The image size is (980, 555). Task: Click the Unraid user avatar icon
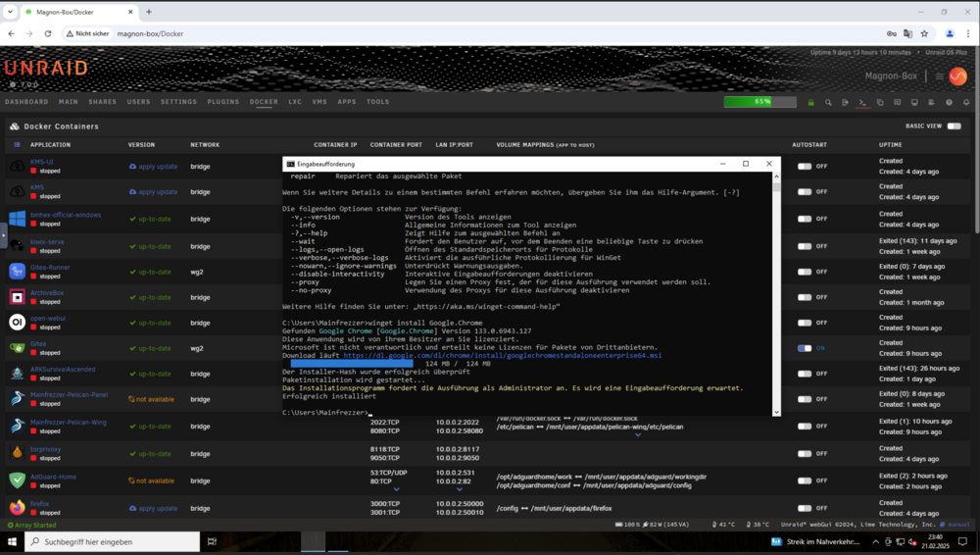(957, 76)
